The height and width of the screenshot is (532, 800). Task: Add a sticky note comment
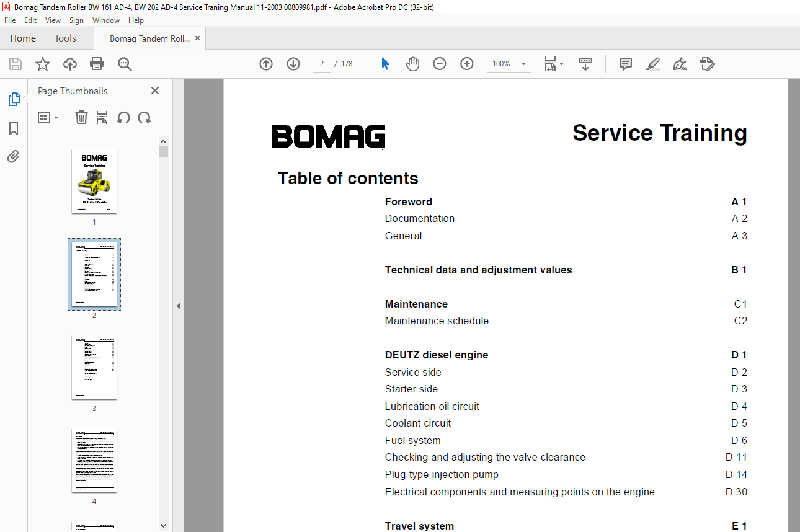[x=626, y=64]
